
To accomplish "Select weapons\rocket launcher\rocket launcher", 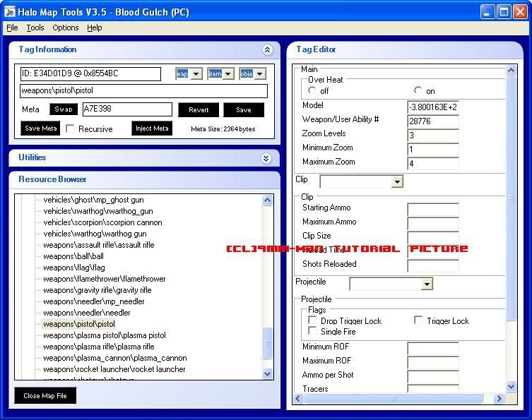I will (x=114, y=369).
